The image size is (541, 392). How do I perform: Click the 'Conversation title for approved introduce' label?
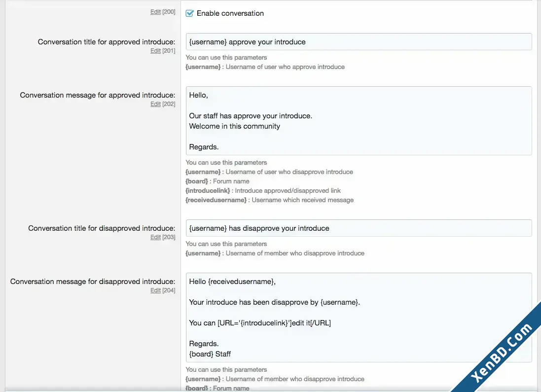click(106, 42)
